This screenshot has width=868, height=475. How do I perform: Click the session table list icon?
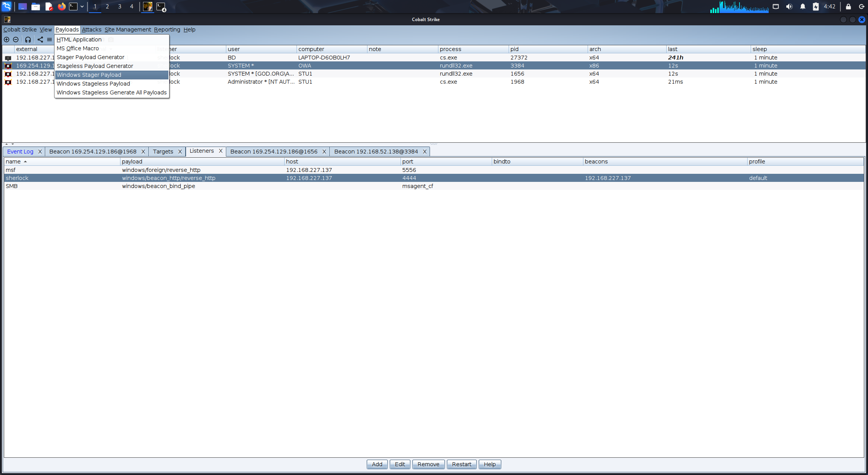(49, 40)
